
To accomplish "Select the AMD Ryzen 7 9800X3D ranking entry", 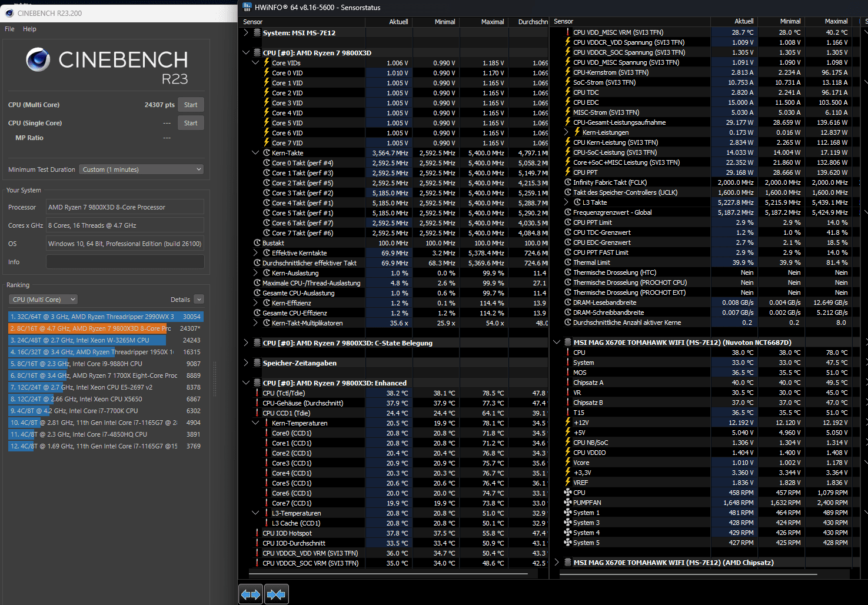I will coord(106,328).
